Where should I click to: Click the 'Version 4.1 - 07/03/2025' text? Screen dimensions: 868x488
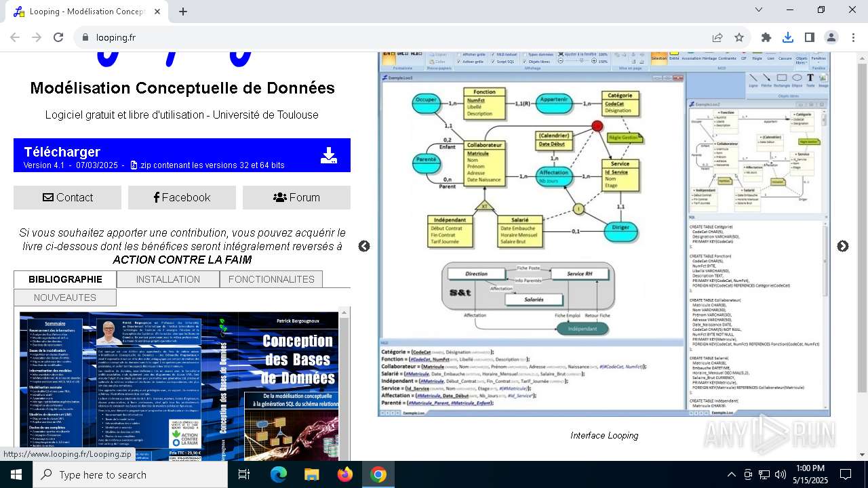(71, 165)
